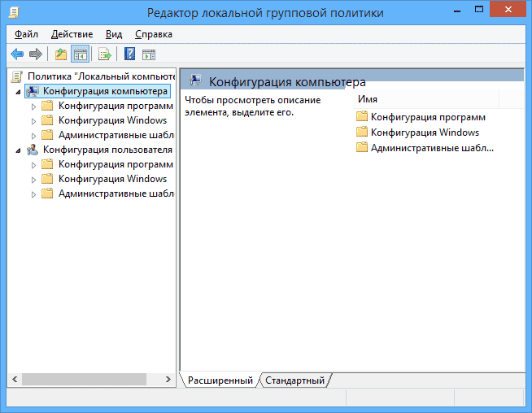Image resolution: width=532 pixels, height=413 pixels.
Task: Collapse the Конфигурация компьютера tree node
Action: [x=18, y=91]
